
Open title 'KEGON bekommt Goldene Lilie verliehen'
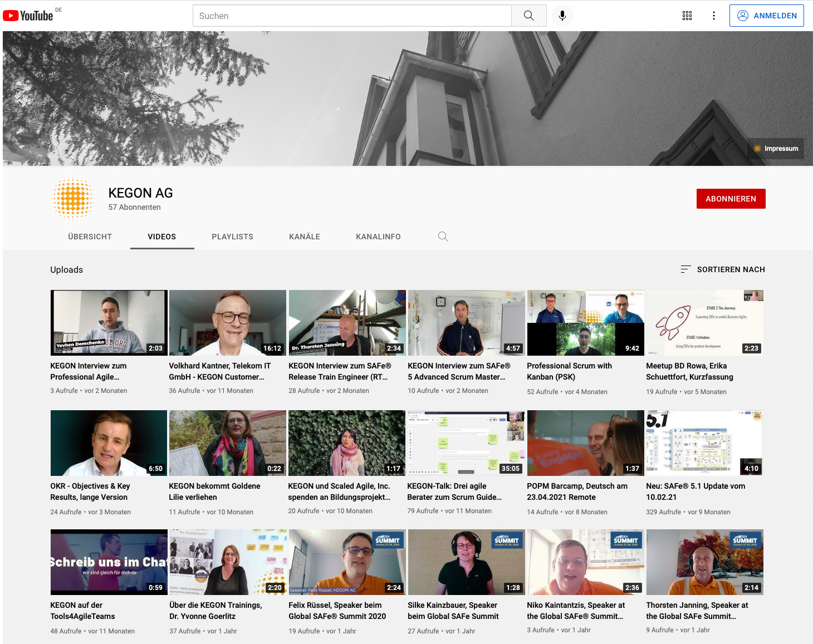tap(214, 491)
